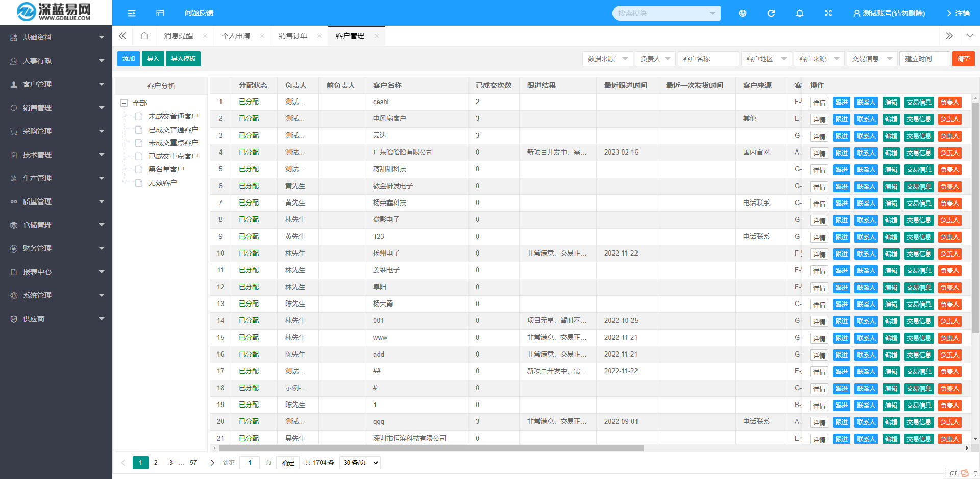The height and width of the screenshot is (479, 980).
Task: Click 联系人 for the 钛金研发电子 row
Action: click(x=866, y=187)
